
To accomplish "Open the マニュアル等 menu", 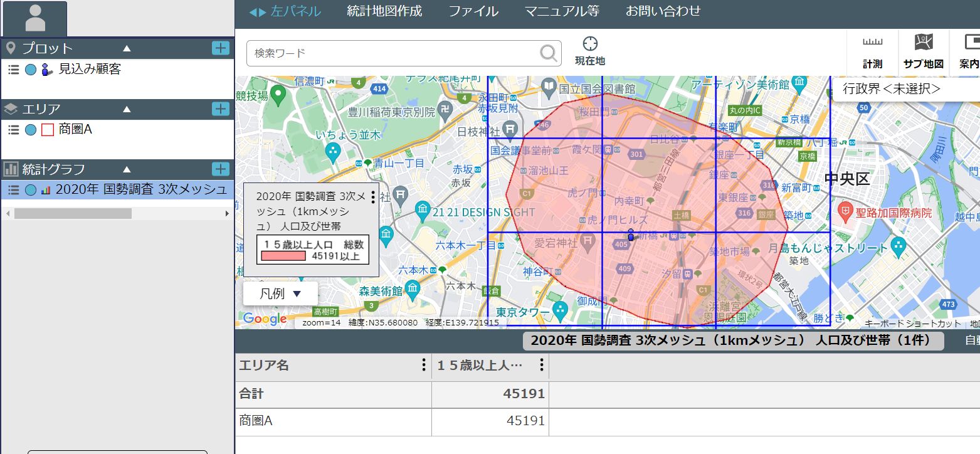I will coord(560,11).
